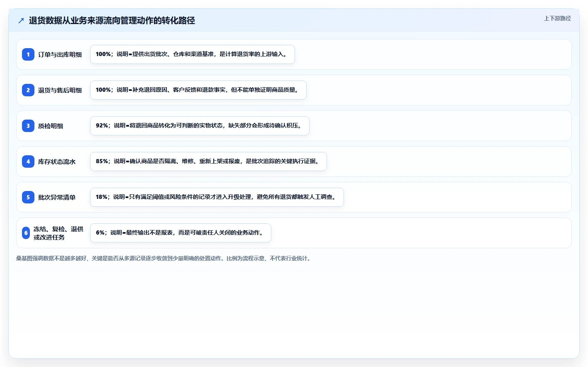Click the 18% description about 阈值或风险条件
Screen dimensions: 588x367
pos(217,197)
